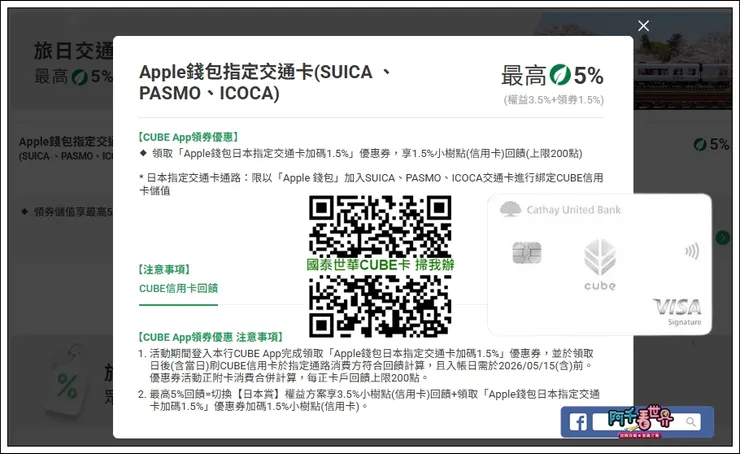Click the 【CUBE App領券優惠】 heading
Screen dimensions: 740x454
188,137
